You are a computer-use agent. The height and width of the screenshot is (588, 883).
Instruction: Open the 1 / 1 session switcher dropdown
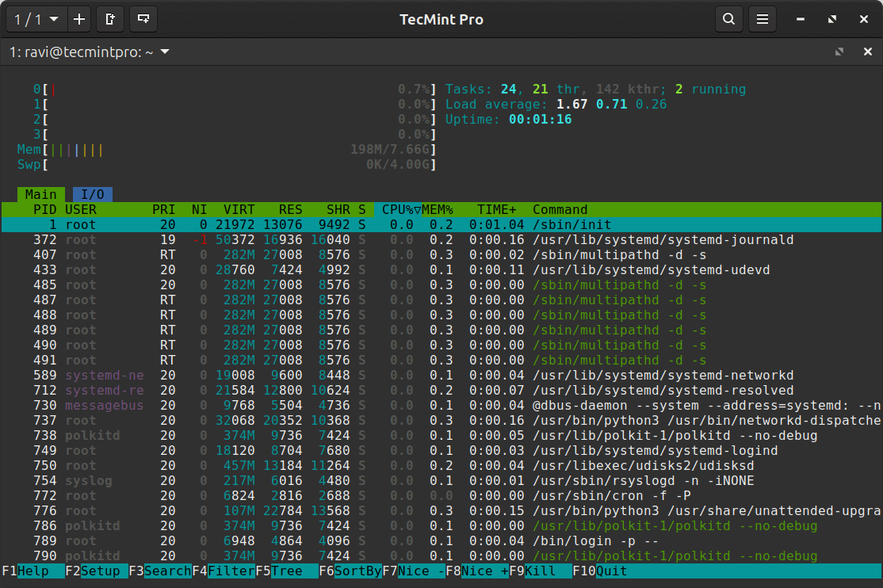click(x=36, y=19)
